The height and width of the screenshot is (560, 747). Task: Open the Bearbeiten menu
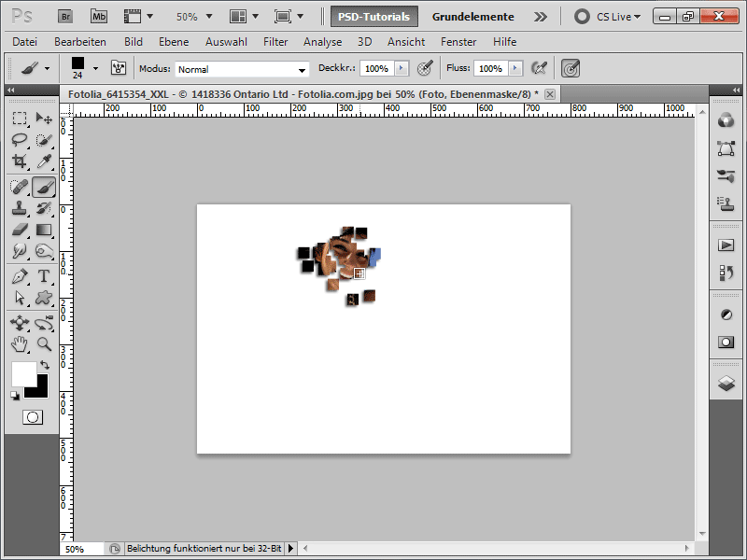point(80,42)
